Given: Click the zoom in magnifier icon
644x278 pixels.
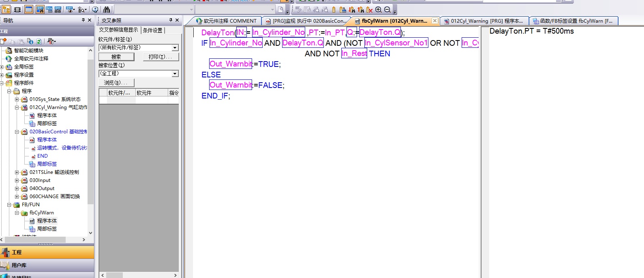Looking at the screenshot, I should click(x=378, y=9).
